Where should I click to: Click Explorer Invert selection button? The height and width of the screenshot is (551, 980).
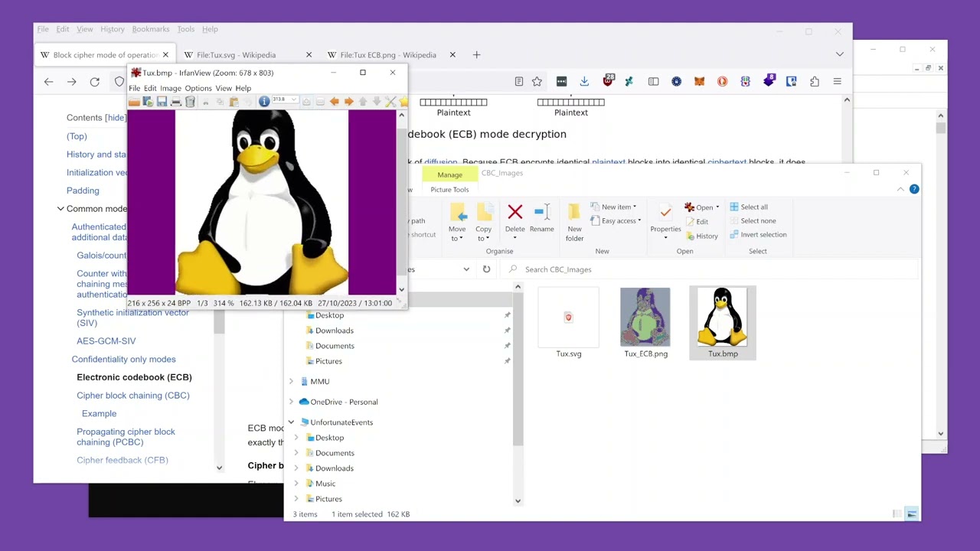pos(758,235)
